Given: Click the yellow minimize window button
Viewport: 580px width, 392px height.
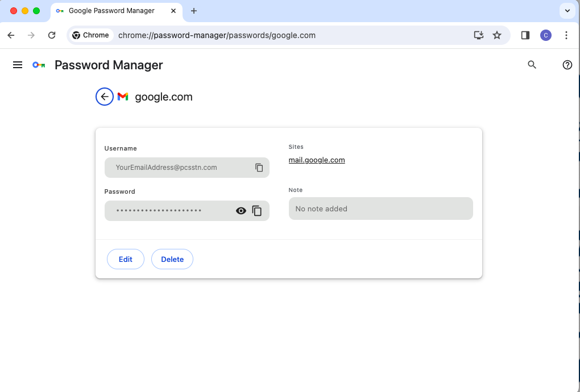Looking at the screenshot, I should coord(25,11).
